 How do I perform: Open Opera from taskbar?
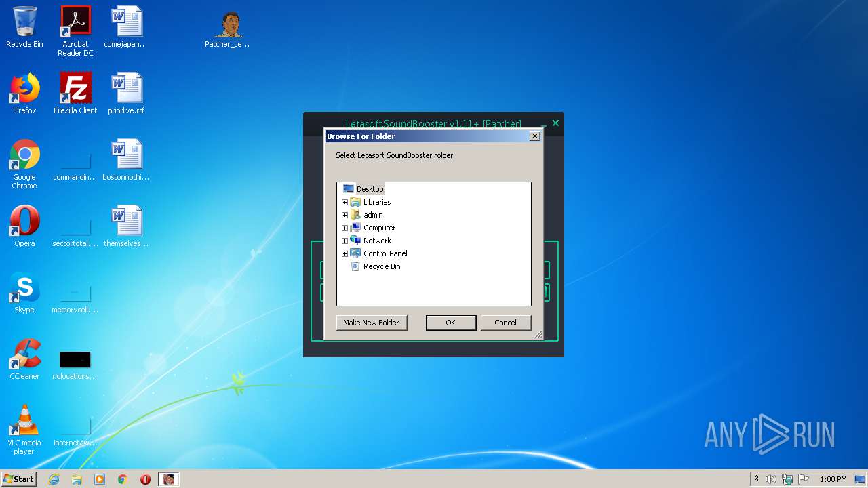(145, 479)
